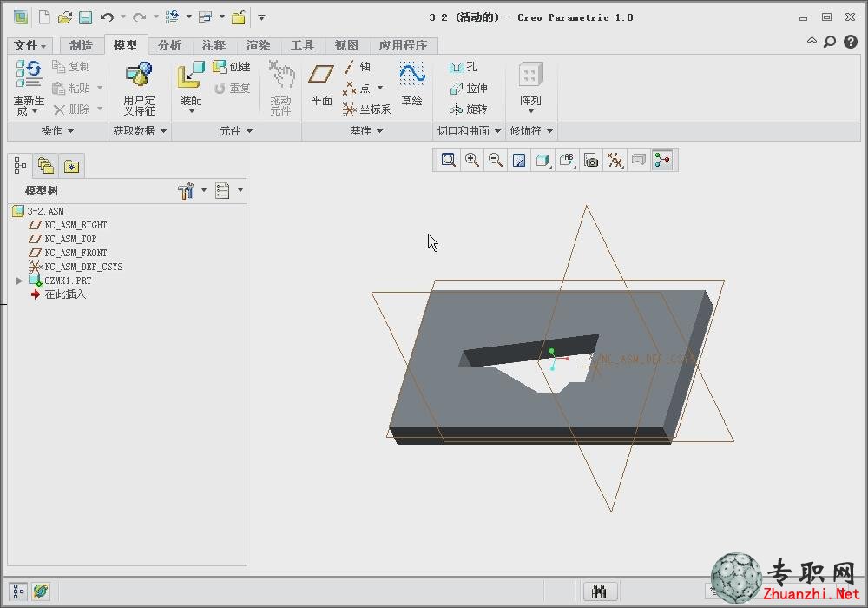Screen dimensions: 868x608
Task: Open the model tree settings hammer menu
Action: click(x=192, y=191)
